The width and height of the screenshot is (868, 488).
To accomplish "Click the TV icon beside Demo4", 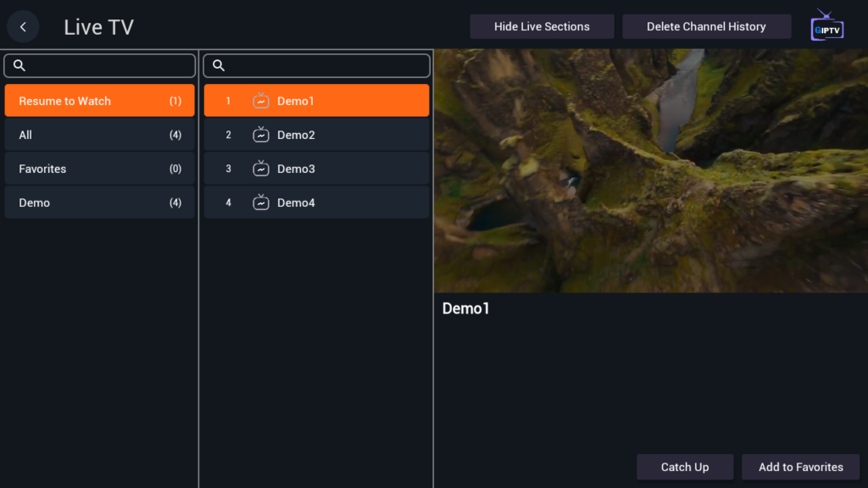I will [261, 202].
